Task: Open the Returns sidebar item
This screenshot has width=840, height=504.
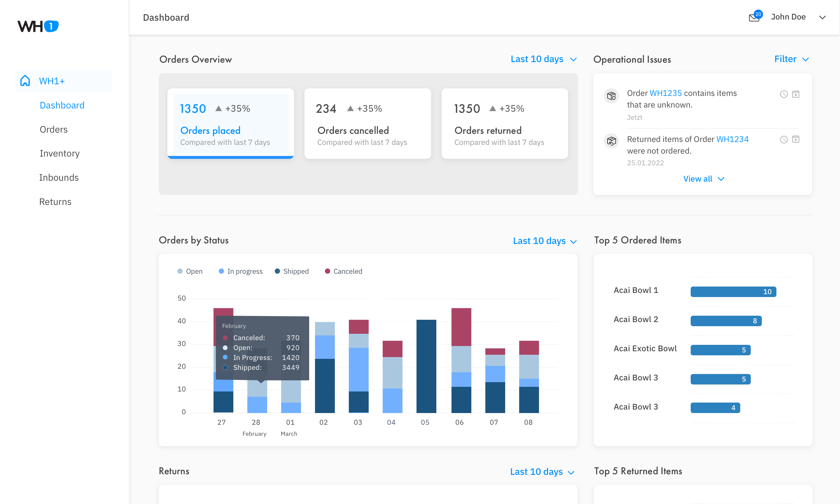Action: [55, 202]
